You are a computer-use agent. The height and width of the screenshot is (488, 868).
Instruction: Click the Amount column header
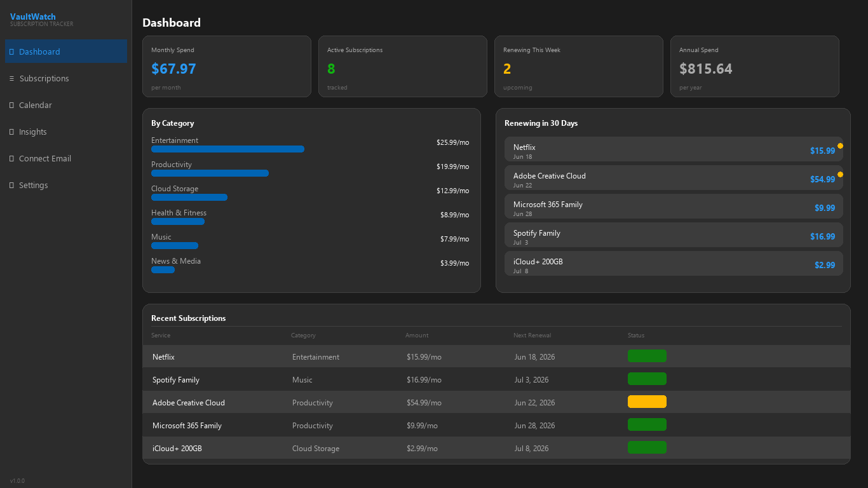pyautogui.click(x=417, y=335)
